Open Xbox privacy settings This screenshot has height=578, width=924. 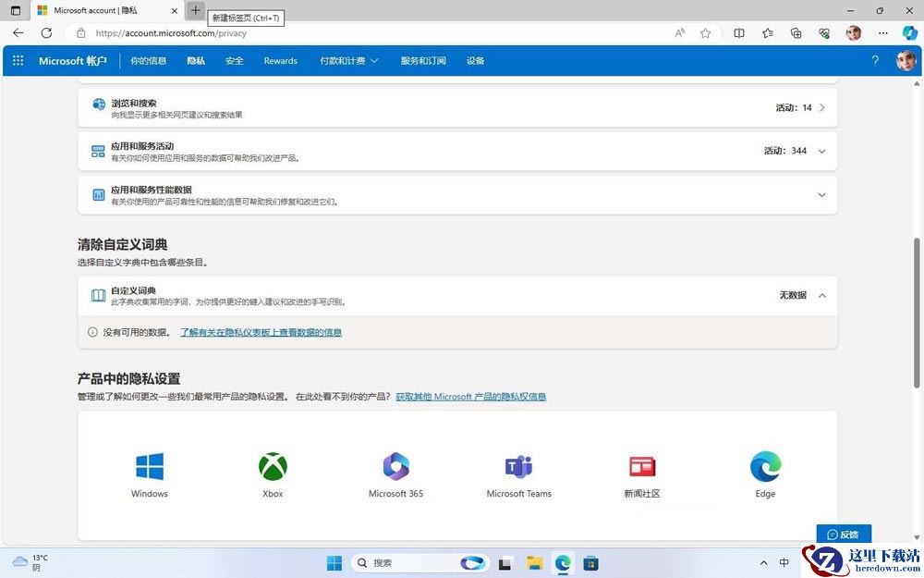point(273,466)
